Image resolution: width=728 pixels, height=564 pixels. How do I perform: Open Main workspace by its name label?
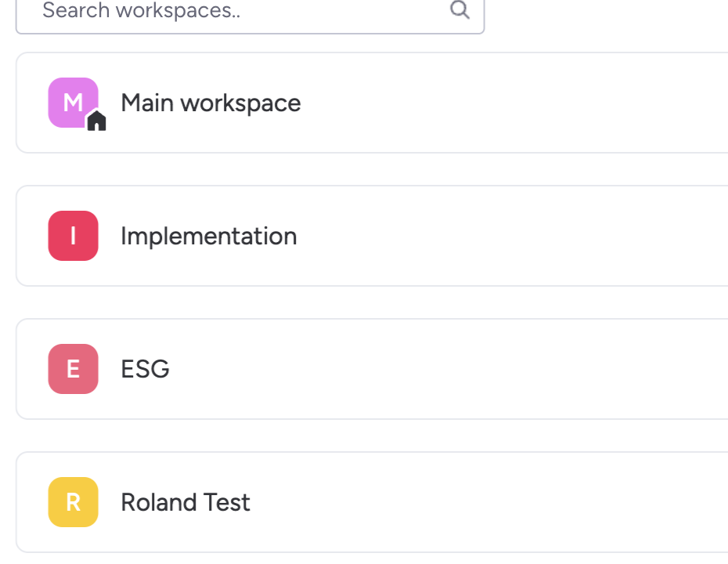(x=211, y=103)
